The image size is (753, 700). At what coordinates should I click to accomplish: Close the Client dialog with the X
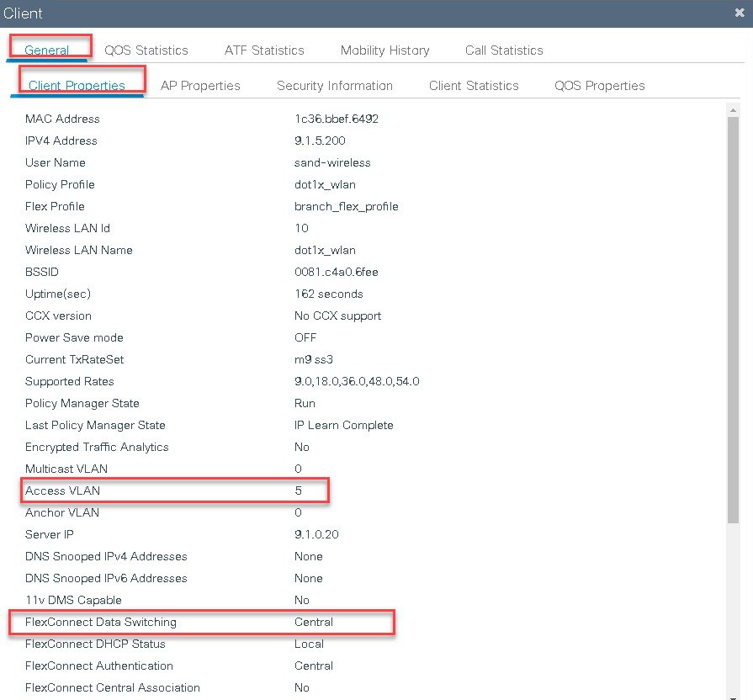click(x=740, y=13)
